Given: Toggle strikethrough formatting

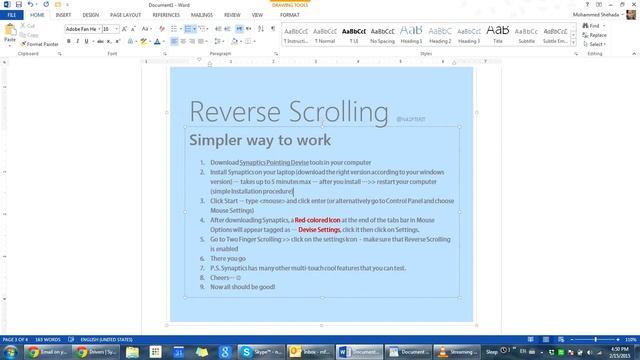Looking at the screenshot, I should (x=100, y=41).
